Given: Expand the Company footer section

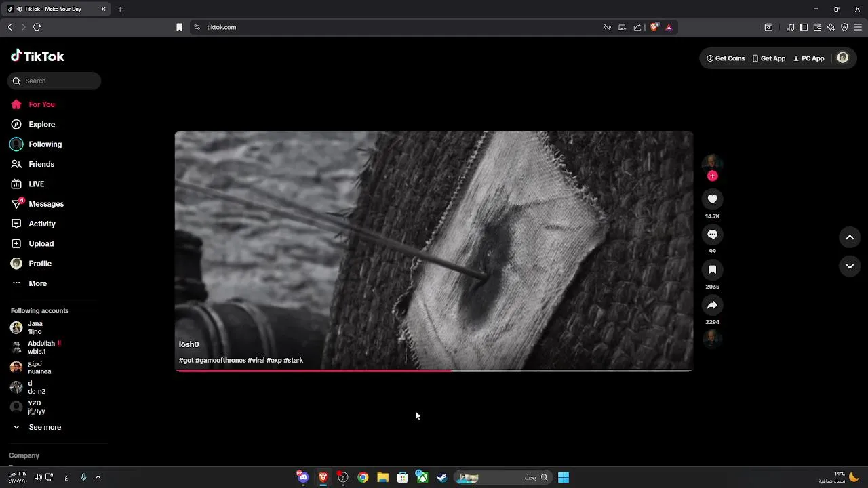Looking at the screenshot, I should tap(24, 455).
